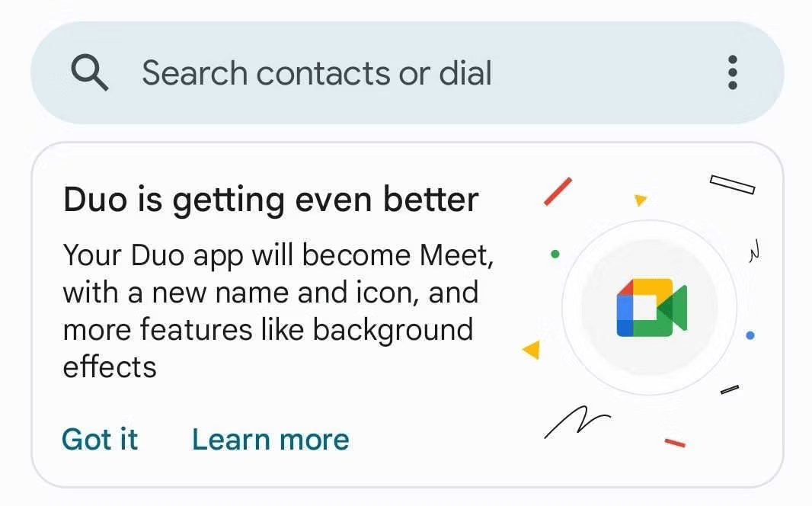Image resolution: width=812 pixels, height=506 pixels.
Task: Expand the overflow menu in the search bar
Action: 732,72
